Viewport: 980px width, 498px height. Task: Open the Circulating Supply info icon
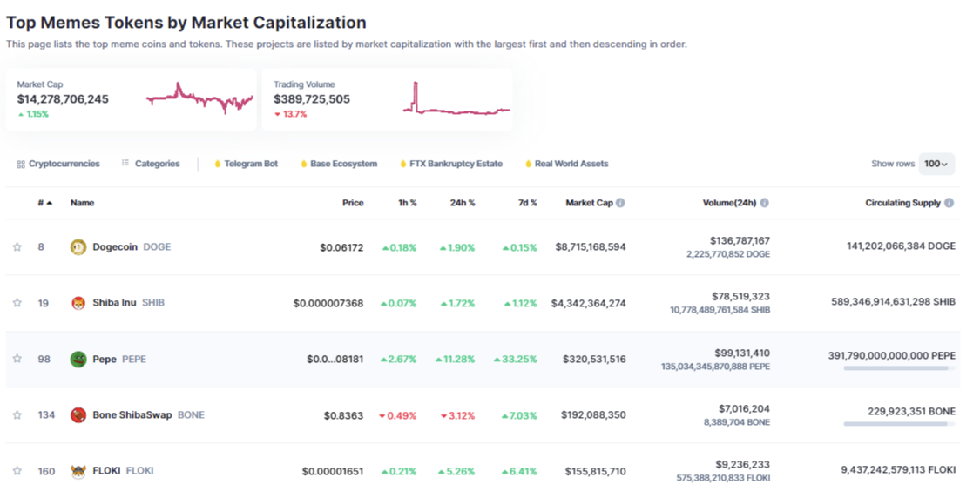(949, 203)
